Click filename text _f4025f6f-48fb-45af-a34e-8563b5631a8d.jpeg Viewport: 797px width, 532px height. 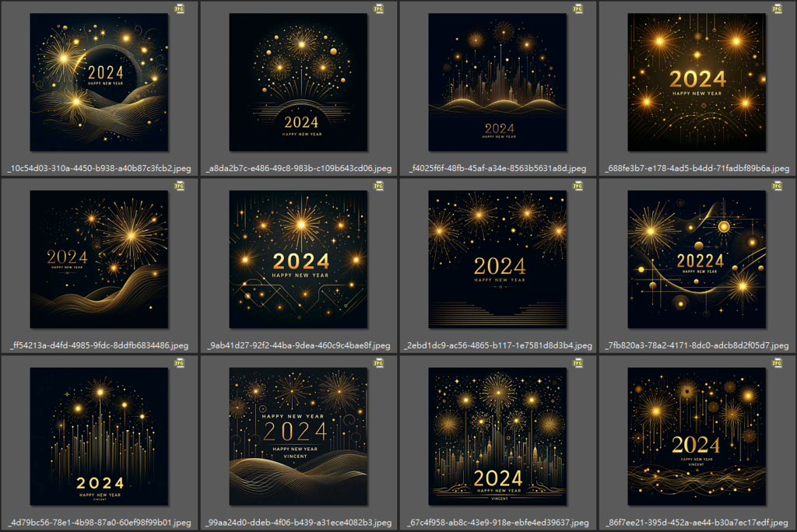(x=497, y=168)
